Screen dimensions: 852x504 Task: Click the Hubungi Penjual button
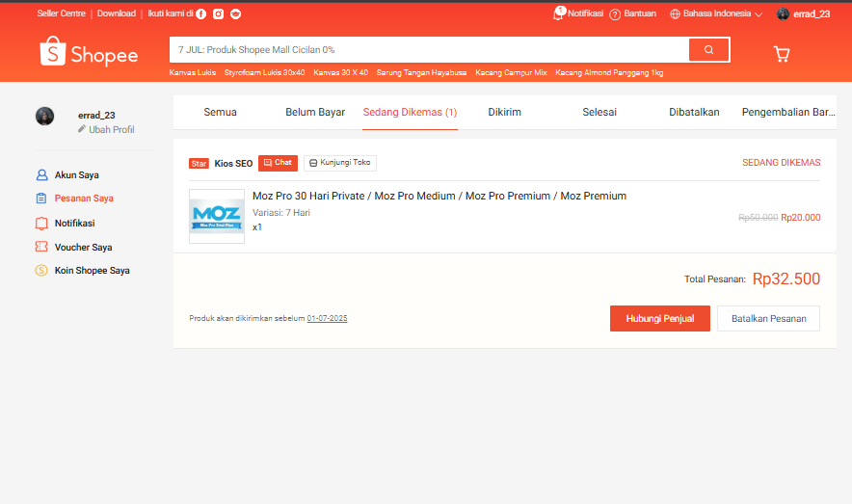coord(659,319)
